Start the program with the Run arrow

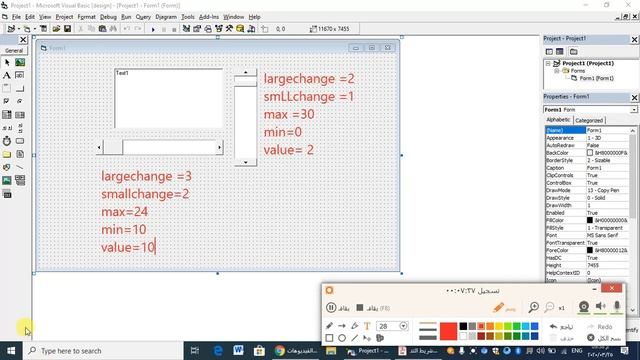point(153,29)
